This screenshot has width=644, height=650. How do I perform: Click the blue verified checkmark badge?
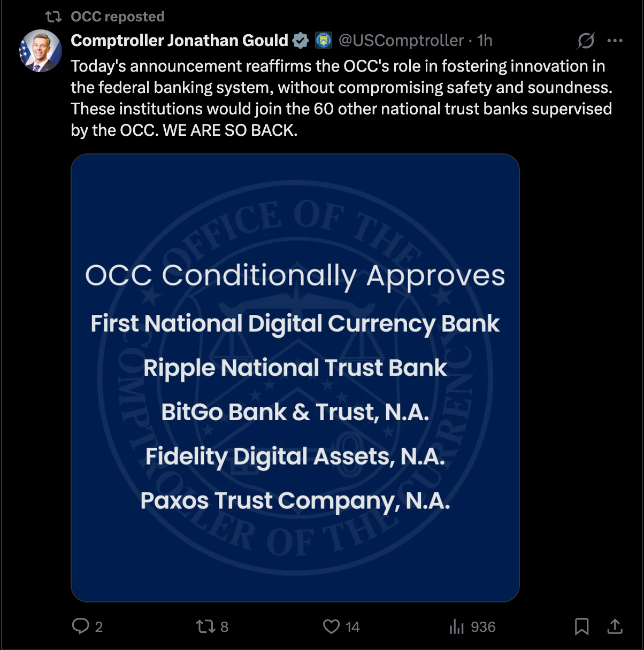(301, 41)
